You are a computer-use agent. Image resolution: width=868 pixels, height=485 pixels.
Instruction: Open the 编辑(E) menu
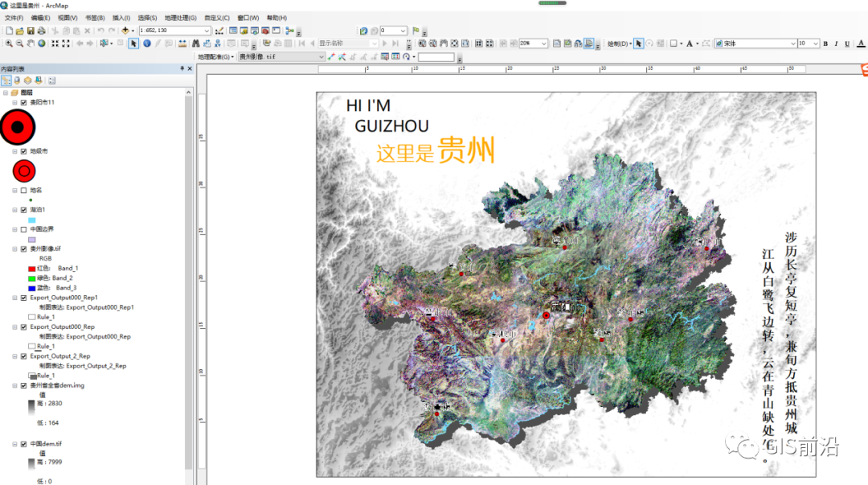(x=40, y=18)
